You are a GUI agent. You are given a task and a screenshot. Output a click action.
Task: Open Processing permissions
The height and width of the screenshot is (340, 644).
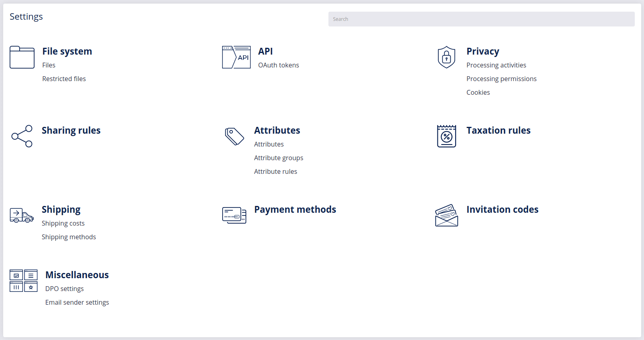point(502,79)
